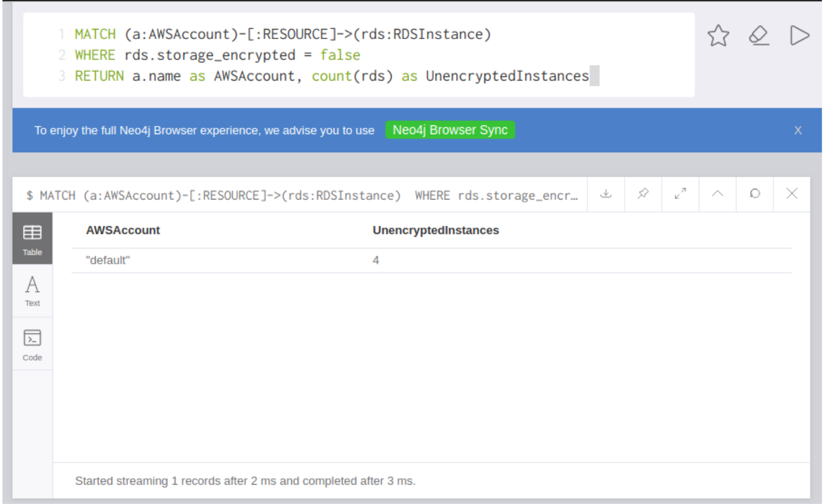The width and height of the screenshot is (823, 504).
Task: Export results using the download icon
Action: (x=606, y=194)
